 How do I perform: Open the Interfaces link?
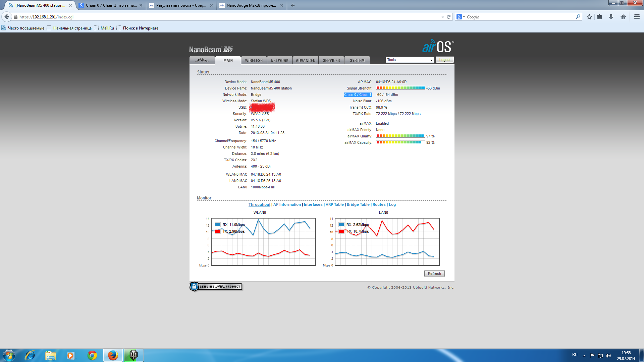point(313,204)
